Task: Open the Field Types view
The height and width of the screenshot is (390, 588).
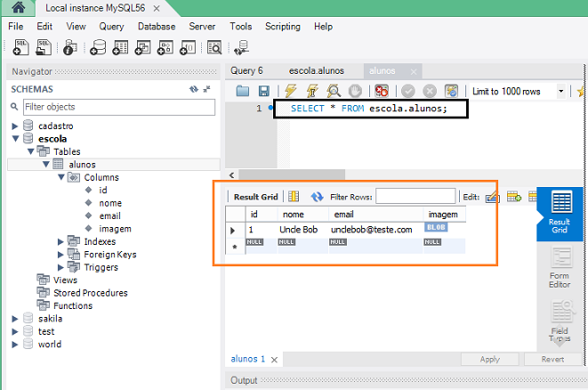Action: point(560,321)
